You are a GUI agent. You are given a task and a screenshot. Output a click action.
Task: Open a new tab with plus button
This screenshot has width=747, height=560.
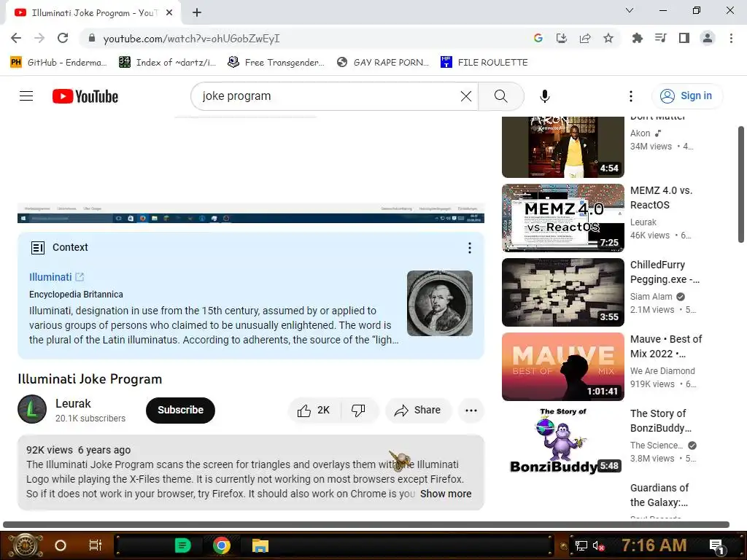(197, 12)
